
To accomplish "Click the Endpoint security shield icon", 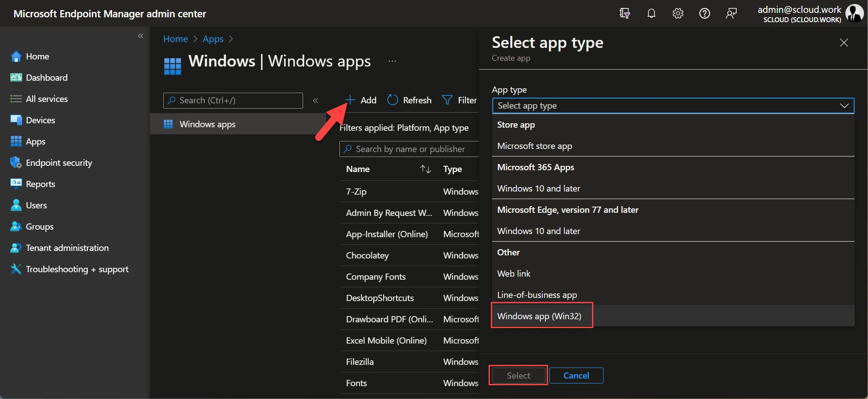I will [x=16, y=163].
